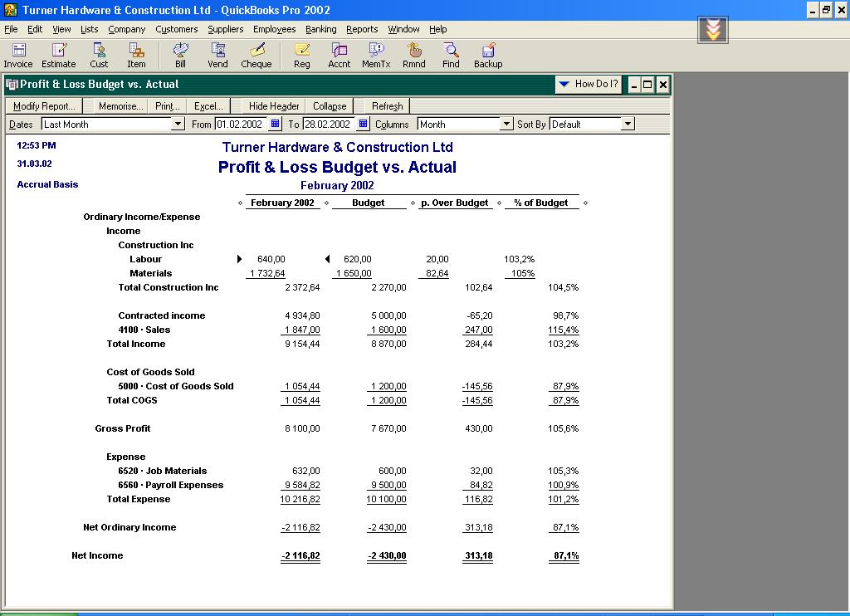The height and width of the screenshot is (616, 850).
Task: Export report with Excel button
Action: click(208, 106)
